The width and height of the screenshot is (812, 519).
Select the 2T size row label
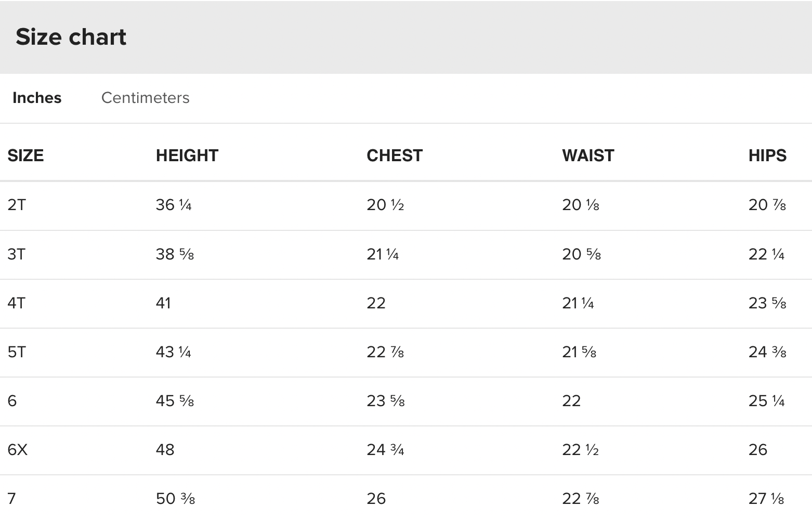[x=17, y=205]
